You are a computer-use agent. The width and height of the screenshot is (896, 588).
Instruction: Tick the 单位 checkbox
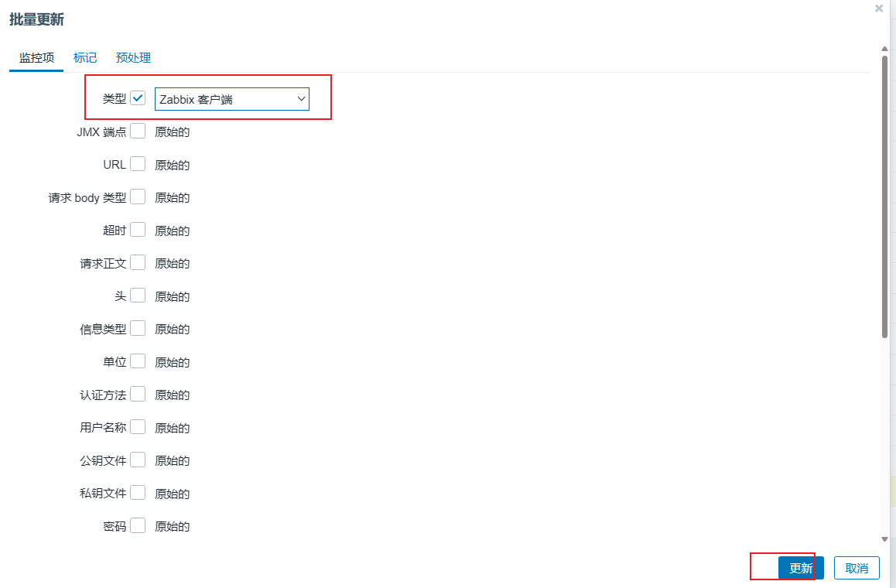click(x=138, y=362)
